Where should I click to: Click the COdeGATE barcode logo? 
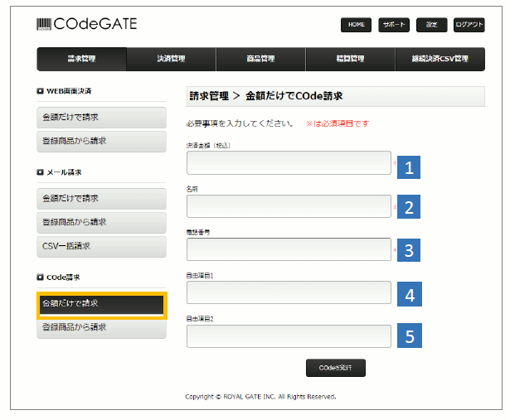(x=87, y=24)
